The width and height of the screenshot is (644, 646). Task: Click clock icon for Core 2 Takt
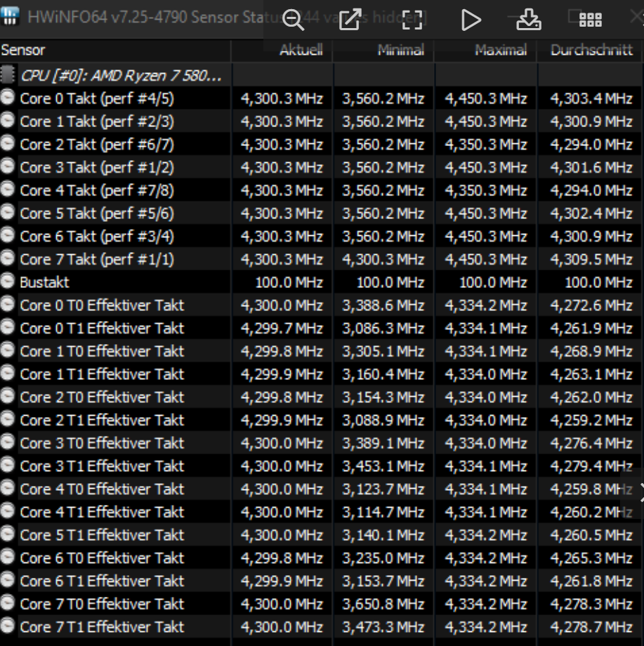tap(8, 143)
